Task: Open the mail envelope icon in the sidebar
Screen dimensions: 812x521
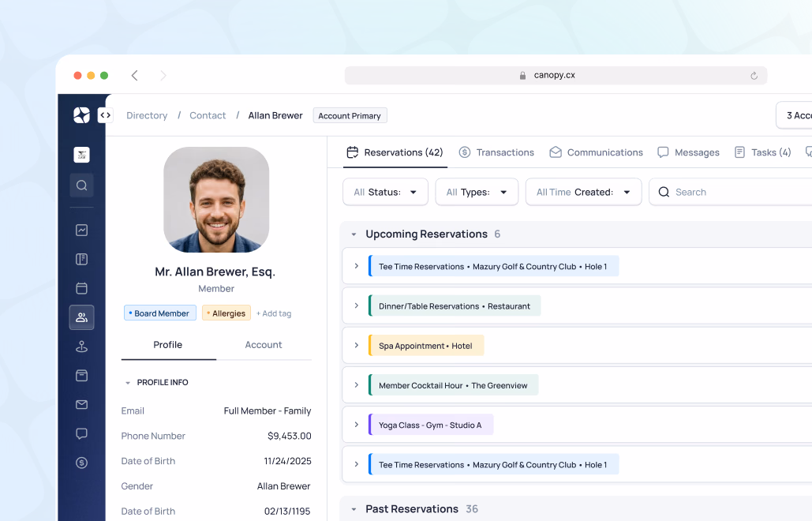Action: [x=81, y=404]
